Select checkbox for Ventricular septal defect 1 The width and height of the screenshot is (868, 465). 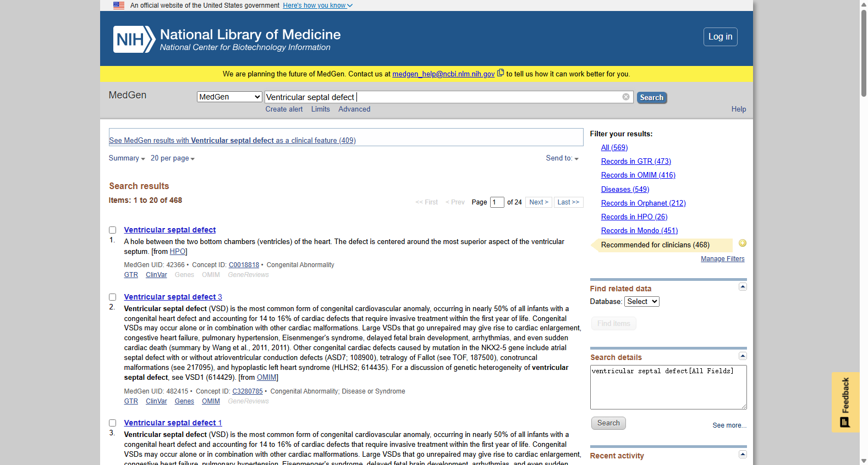(112, 423)
